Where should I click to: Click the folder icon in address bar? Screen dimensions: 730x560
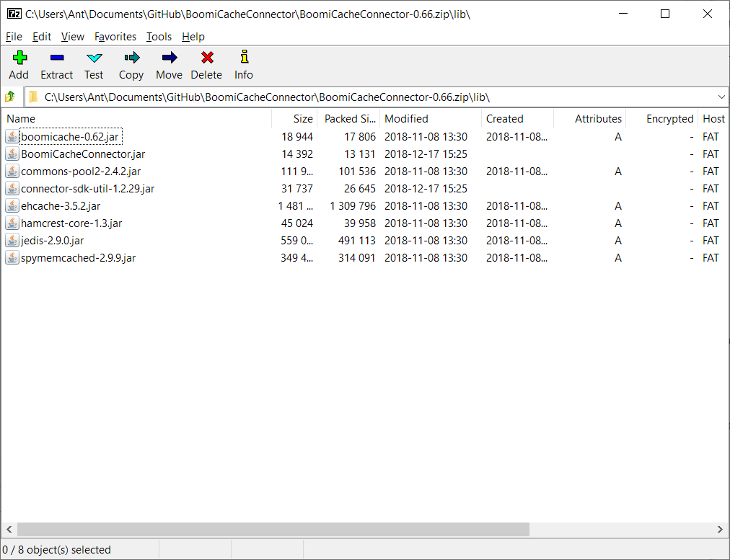[33, 97]
